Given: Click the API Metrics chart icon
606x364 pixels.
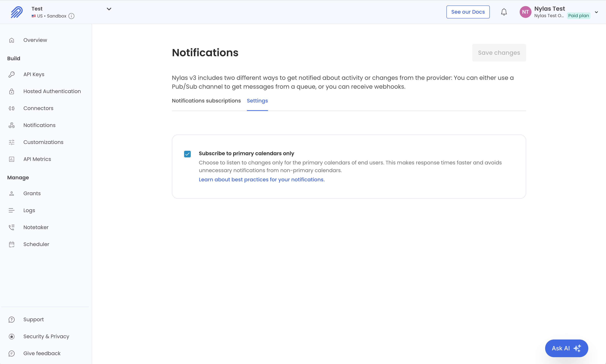Looking at the screenshot, I should coord(12,159).
